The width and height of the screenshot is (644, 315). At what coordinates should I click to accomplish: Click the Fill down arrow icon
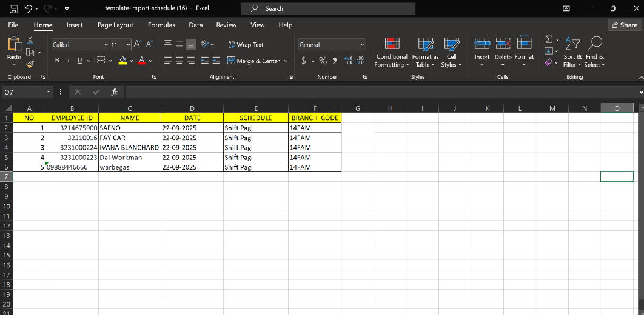[548, 51]
